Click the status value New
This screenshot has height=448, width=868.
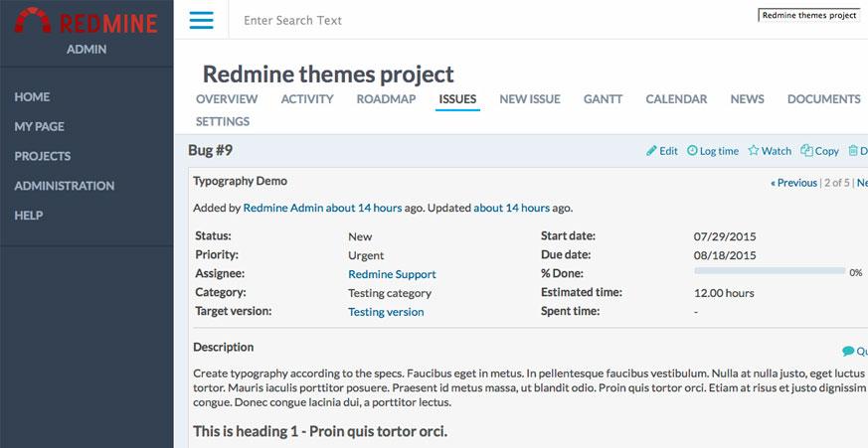click(x=360, y=236)
